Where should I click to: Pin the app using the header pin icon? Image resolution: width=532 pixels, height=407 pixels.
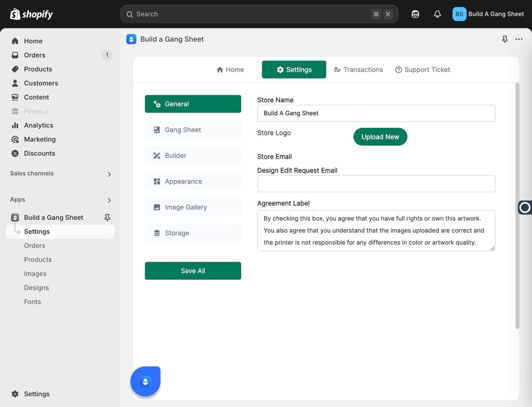click(504, 39)
